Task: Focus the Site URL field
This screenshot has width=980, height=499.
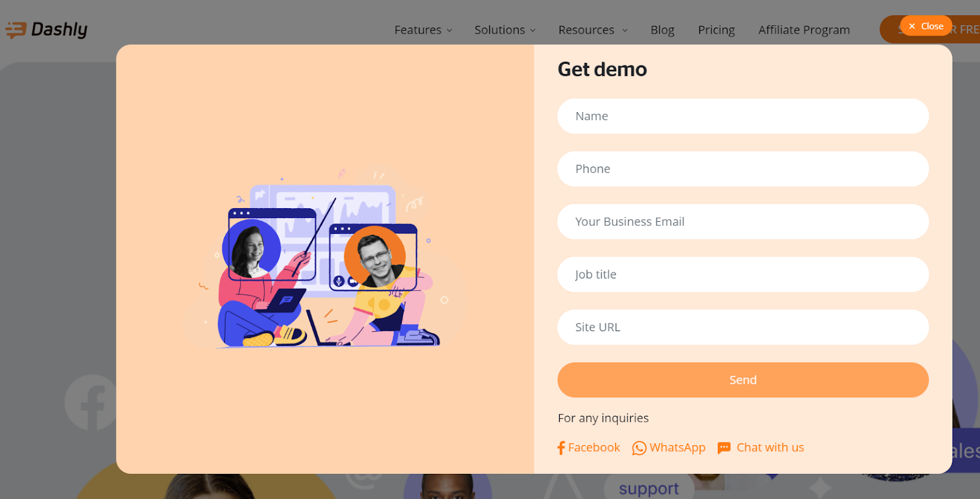Action: [743, 327]
